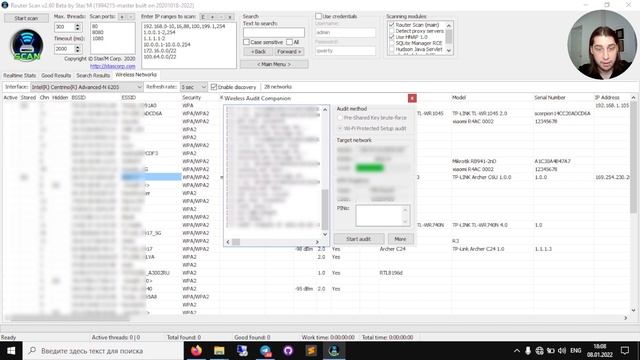
Task: Tick the All search checkbox
Action: coord(289,42)
